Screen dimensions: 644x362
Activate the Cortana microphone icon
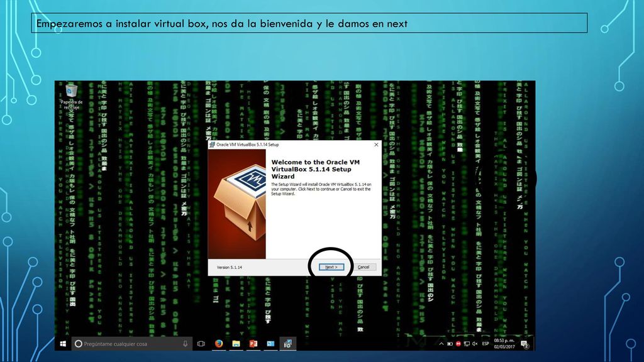pos(186,344)
